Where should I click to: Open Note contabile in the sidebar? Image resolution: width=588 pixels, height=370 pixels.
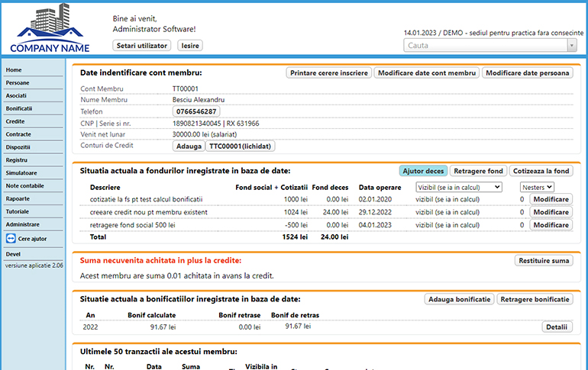(x=24, y=185)
